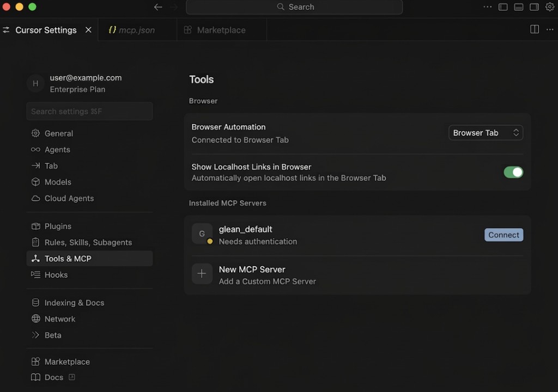
Task: Open the window overflow menu in title bar
Action: tap(488, 7)
